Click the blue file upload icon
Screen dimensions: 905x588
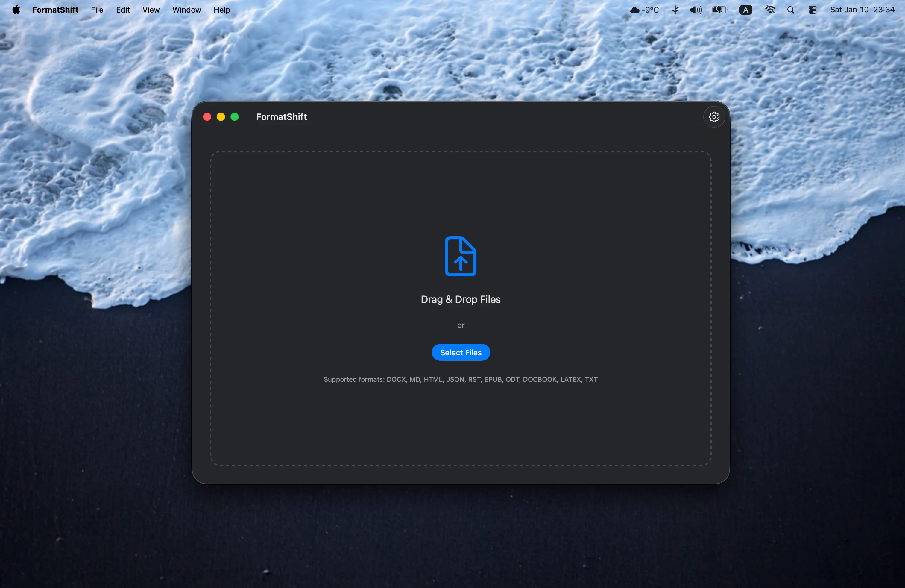click(x=461, y=256)
